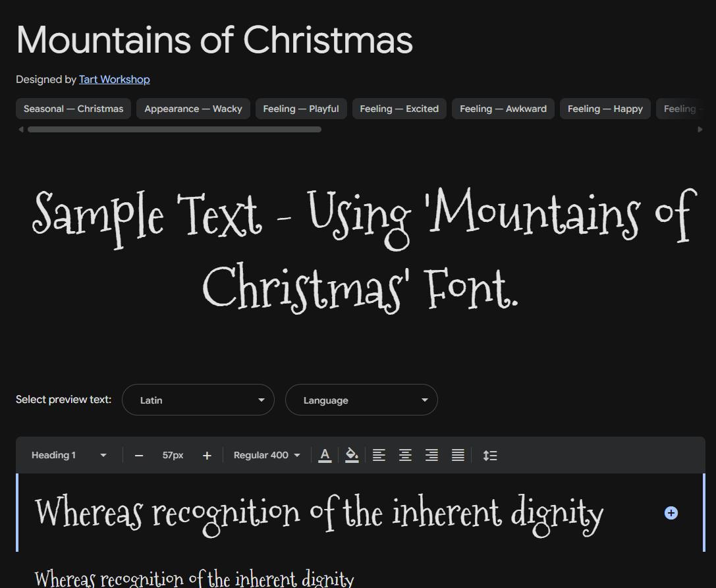Open the Tart Workshop designer link
This screenshot has height=588, width=716.
pyautogui.click(x=114, y=80)
